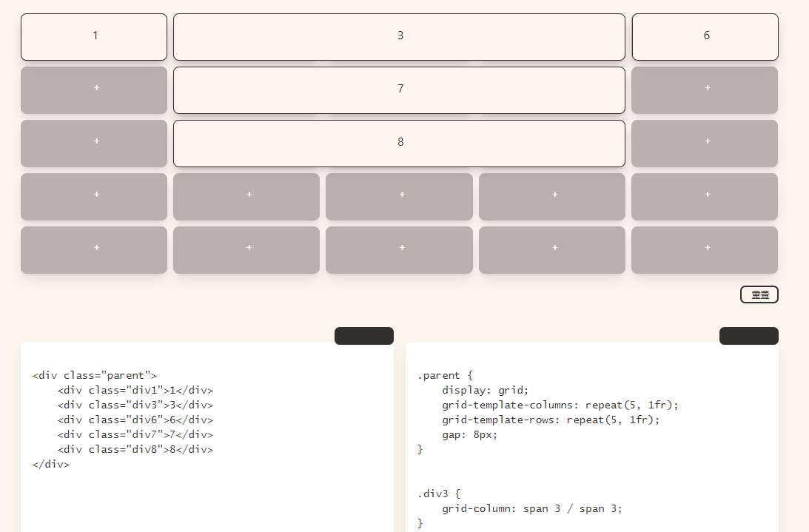The image size is (809, 532).
Task: Click the plus cell right of cell 8
Action: click(x=704, y=144)
